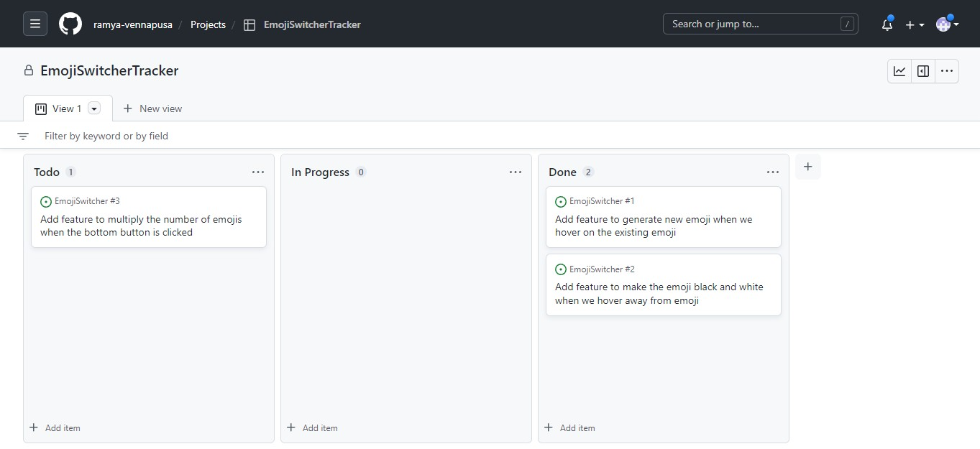Open project three-dot options menu
The height and width of the screenshot is (449, 980).
[947, 71]
